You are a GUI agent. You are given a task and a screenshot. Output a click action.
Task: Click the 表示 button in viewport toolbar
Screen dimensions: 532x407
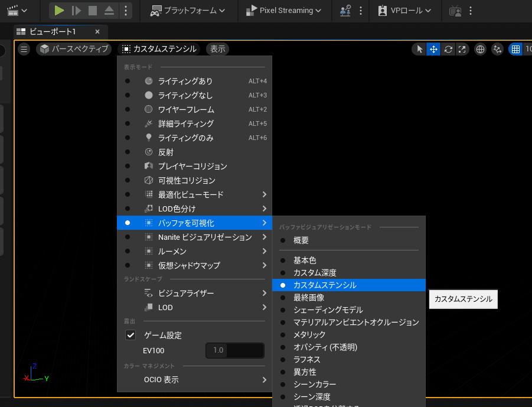(217, 49)
